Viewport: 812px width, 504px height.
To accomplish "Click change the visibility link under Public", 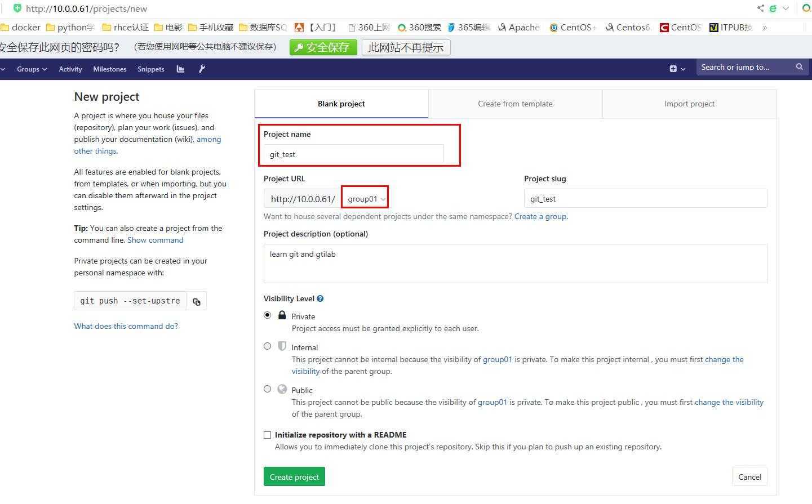I will tap(729, 402).
